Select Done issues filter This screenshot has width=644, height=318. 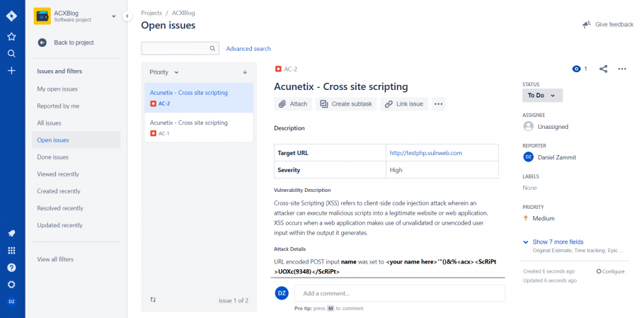coord(76,157)
